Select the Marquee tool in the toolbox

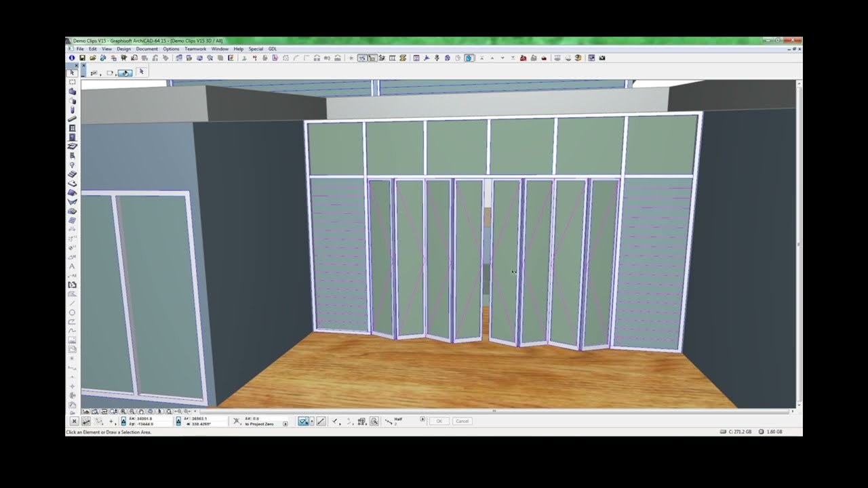click(x=73, y=82)
